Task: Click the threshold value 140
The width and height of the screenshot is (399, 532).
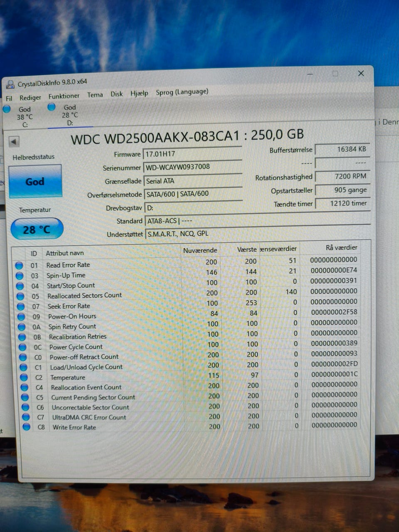Action: (x=291, y=292)
